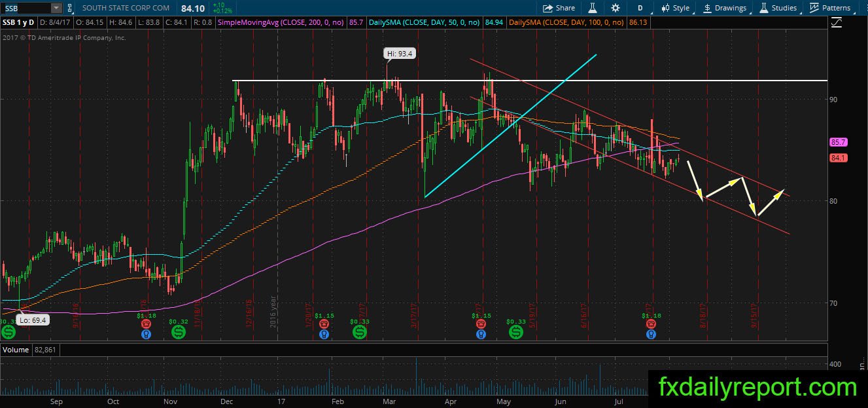Click the Share button

559,8
